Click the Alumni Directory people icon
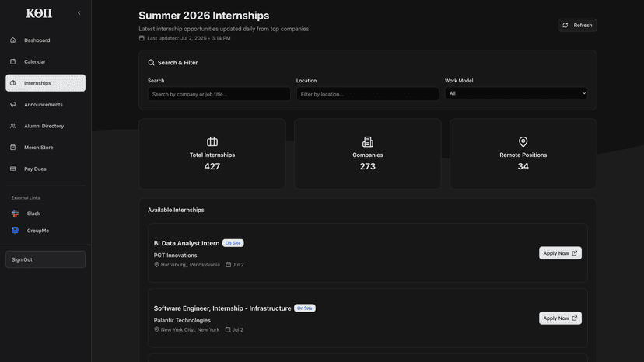644x362 pixels. click(12, 126)
